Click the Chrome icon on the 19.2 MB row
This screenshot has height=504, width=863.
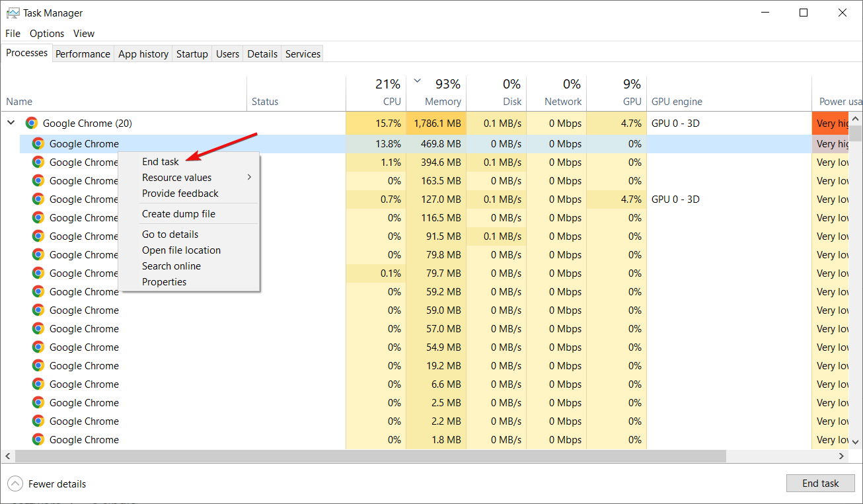pos(38,365)
